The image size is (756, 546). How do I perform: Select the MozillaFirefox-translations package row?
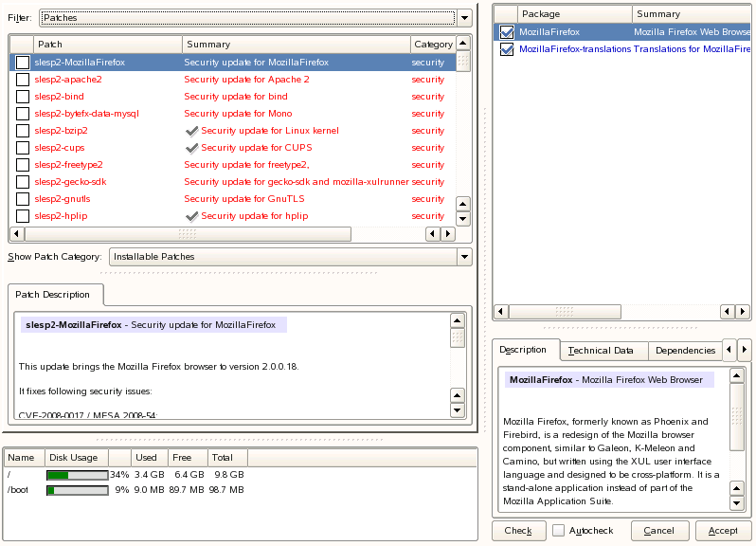[x=623, y=49]
